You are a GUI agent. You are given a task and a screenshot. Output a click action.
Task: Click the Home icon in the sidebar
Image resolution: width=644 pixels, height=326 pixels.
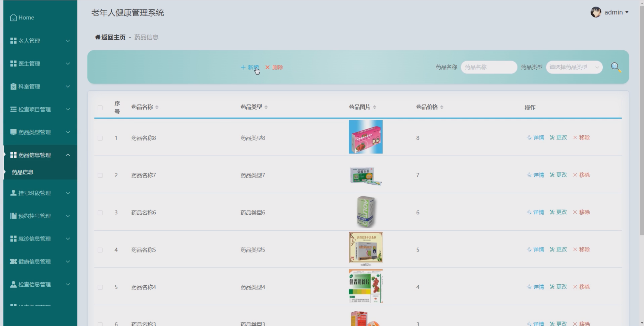click(13, 18)
